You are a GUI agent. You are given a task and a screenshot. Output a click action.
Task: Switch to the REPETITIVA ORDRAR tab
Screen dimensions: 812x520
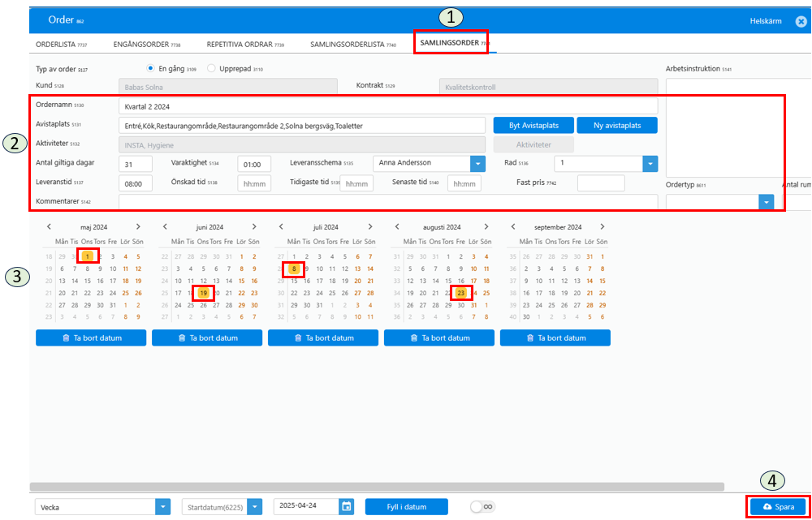click(x=244, y=45)
